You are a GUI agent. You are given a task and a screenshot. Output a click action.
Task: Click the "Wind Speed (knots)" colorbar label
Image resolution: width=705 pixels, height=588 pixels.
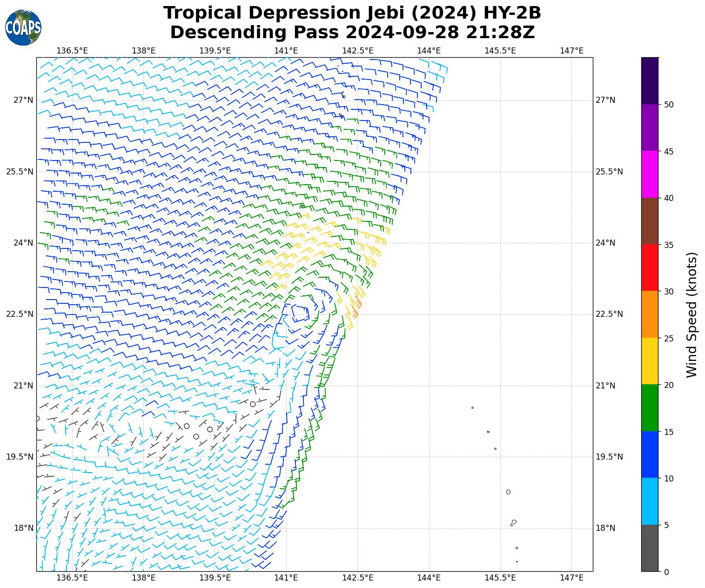coord(692,315)
